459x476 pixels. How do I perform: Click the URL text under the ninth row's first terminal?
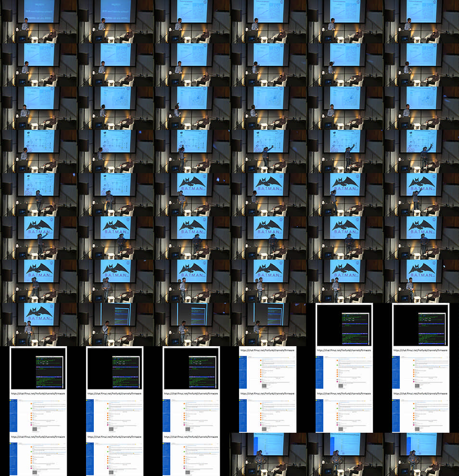pyautogui.click(x=38, y=393)
